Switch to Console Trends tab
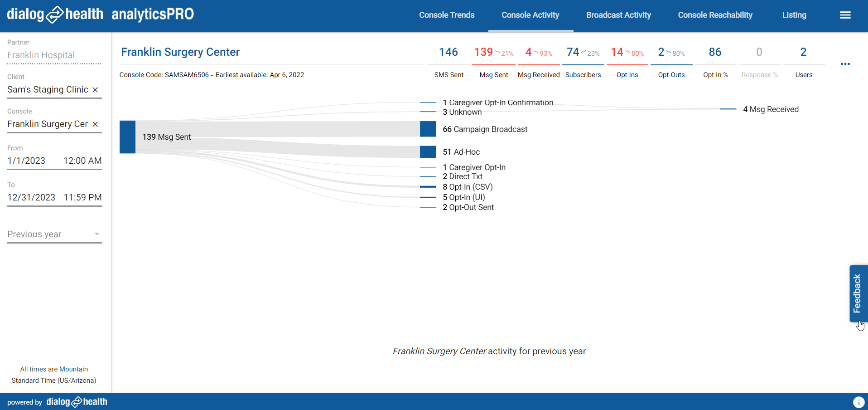 pyautogui.click(x=447, y=15)
